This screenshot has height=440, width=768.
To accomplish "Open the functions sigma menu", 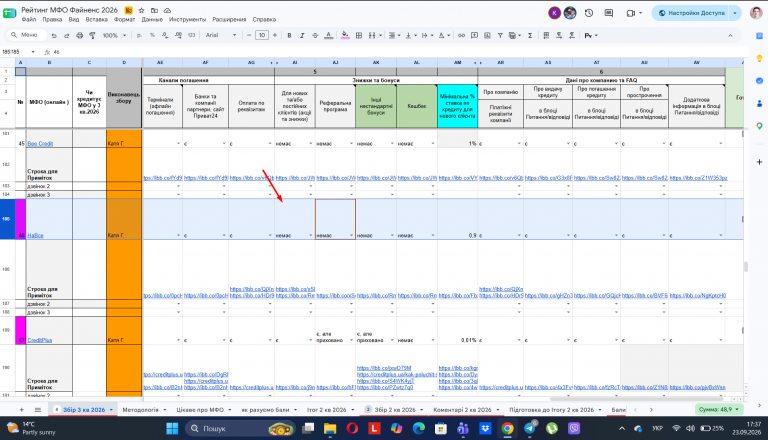I will tap(530, 35).
